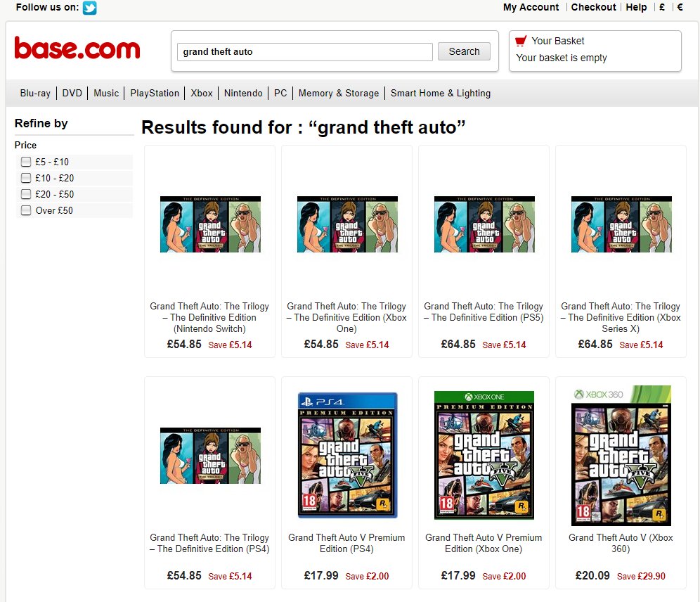The image size is (700, 602).
Task: Tick the £5 - £10 price filter
Action: point(26,162)
